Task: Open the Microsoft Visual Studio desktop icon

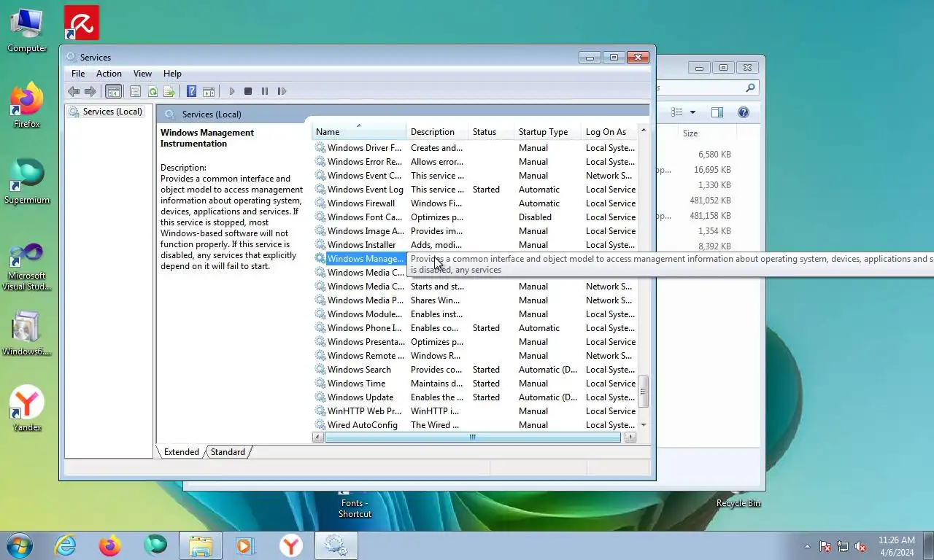Action: (x=27, y=266)
